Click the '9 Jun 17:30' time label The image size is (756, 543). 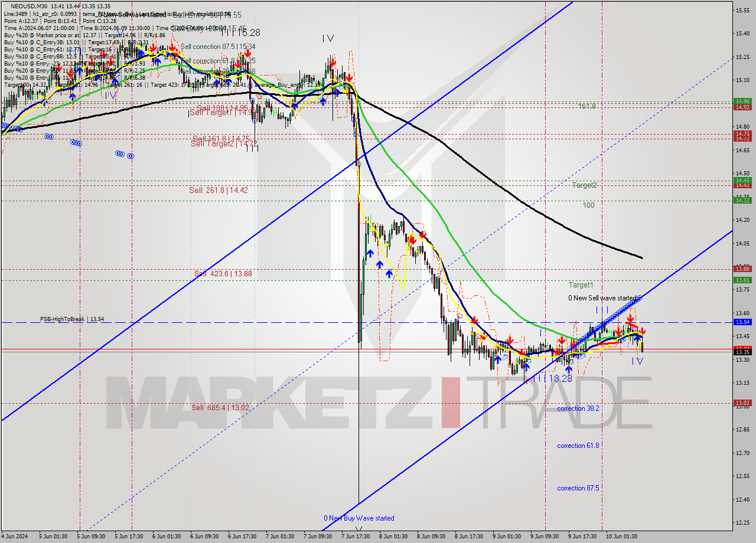pyautogui.click(x=582, y=537)
